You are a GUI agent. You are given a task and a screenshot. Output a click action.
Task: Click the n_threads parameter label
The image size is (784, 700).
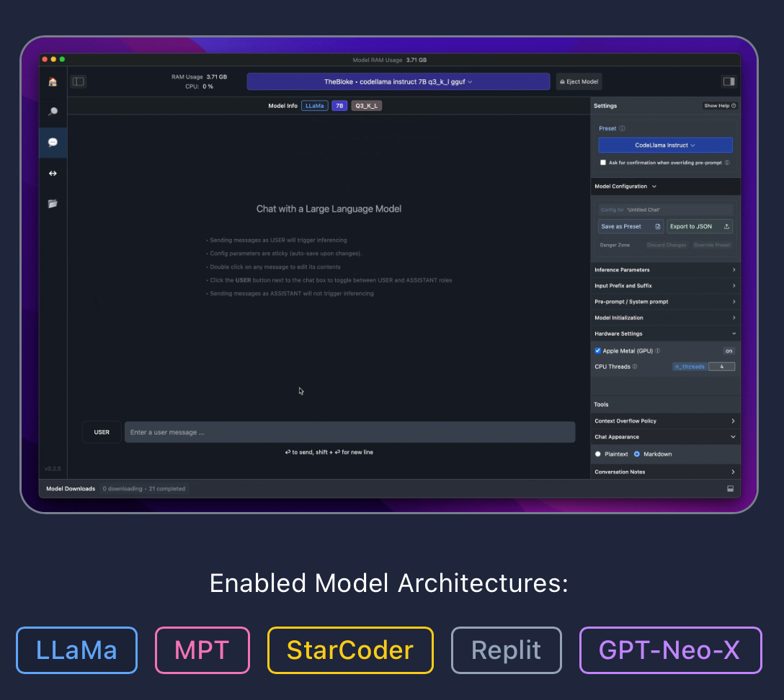pyautogui.click(x=690, y=367)
